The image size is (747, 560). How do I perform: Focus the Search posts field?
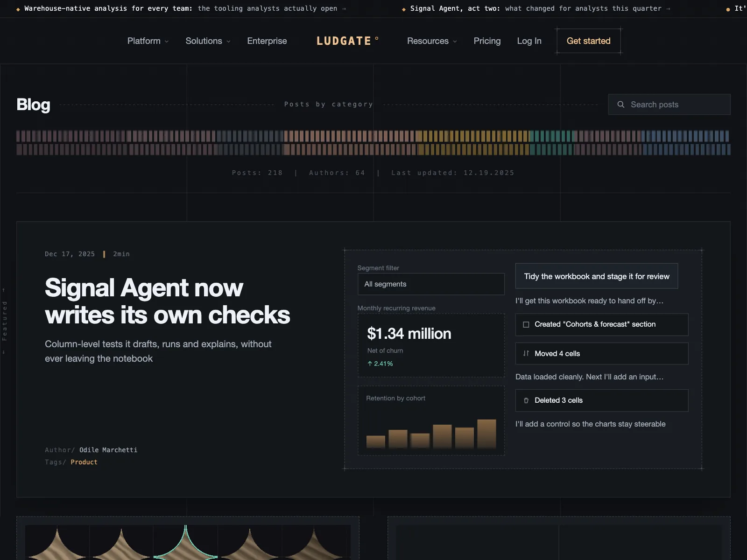point(669,105)
